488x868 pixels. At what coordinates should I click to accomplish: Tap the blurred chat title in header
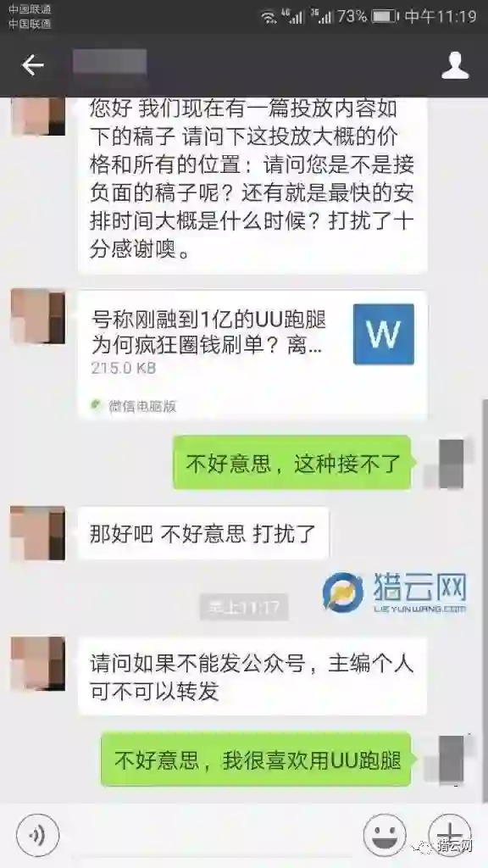tap(109, 62)
